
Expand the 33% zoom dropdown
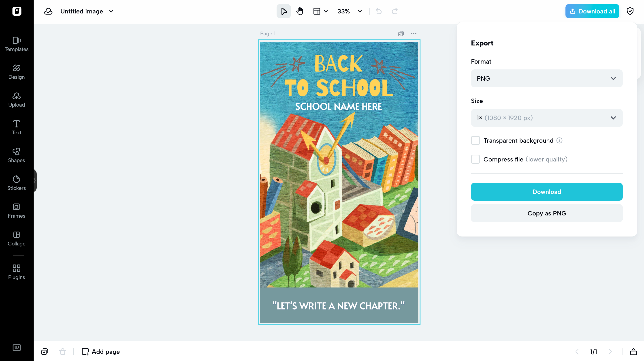[360, 11]
